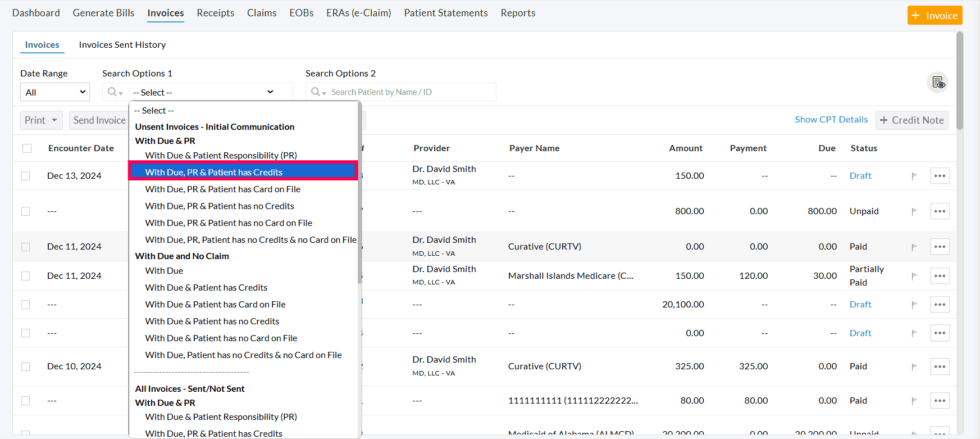Toggle the select-all checkbox in table header
The height and width of the screenshot is (439, 980).
click(27, 148)
